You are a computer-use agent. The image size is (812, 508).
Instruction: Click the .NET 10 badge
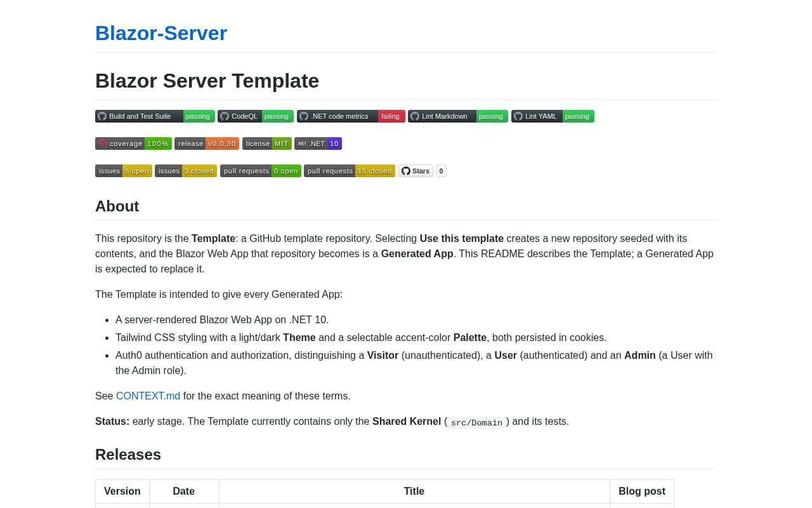(318, 144)
